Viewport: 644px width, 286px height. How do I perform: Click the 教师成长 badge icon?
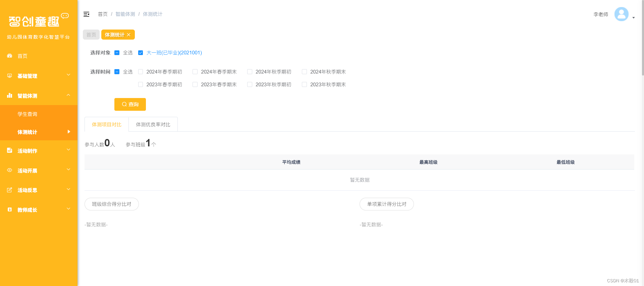pyautogui.click(x=10, y=209)
